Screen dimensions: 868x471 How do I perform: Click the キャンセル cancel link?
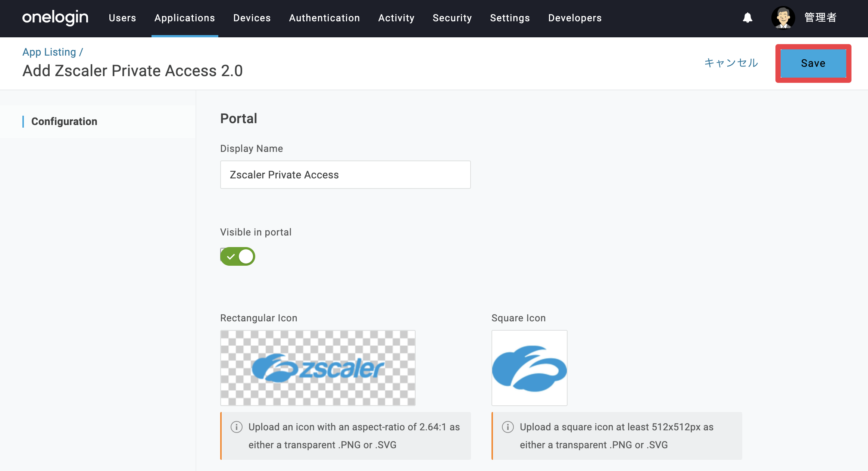(x=731, y=63)
